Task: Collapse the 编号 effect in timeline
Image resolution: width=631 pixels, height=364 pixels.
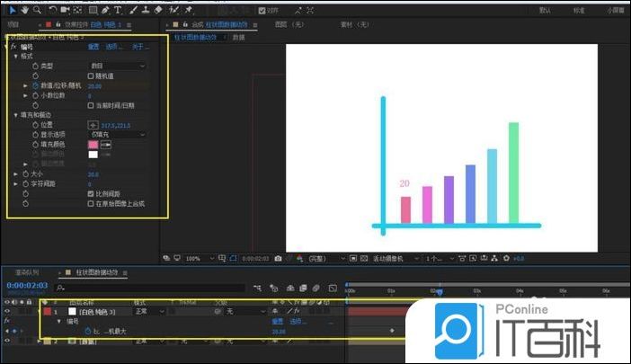Action: pyautogui.click(x=59, y=322)
